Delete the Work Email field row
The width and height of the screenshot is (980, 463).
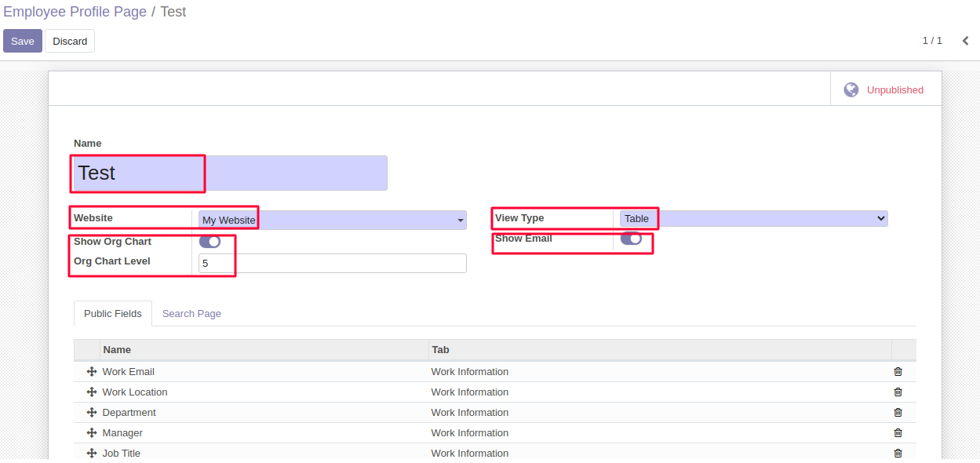pyautogui.click(x=898, y=372)
